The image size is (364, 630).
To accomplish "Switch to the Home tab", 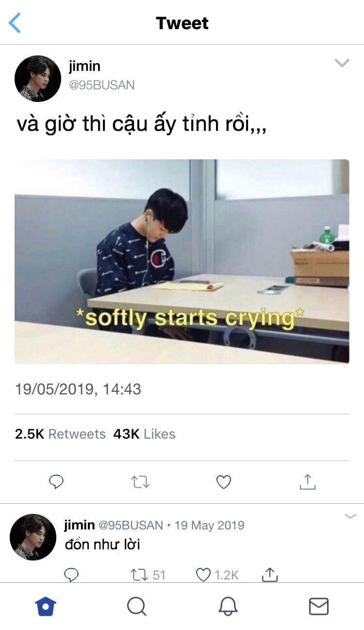I will pos(46,606).
